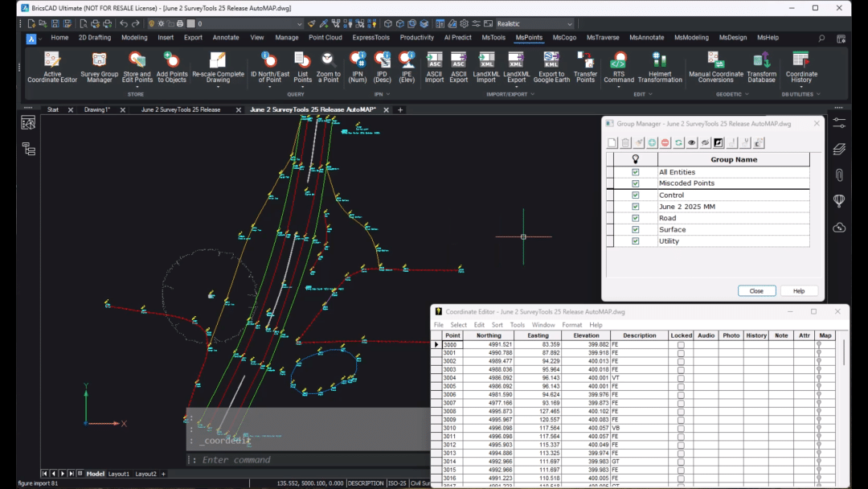This screenshot has width=868, height=489.
Task: Open the Helmert Transformation tool
Action: click(x=660, y=61)
